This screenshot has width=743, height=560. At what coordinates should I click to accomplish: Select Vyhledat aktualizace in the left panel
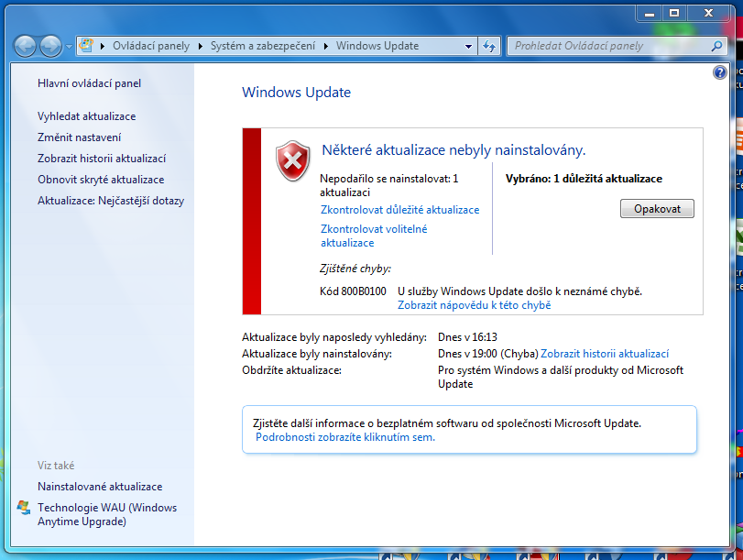[86, 116]
